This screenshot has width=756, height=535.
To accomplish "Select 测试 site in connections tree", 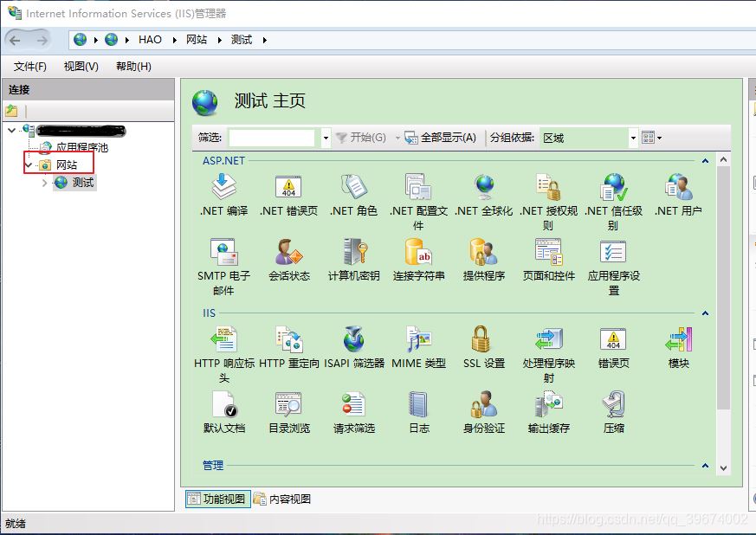I will pyautogui.click(x=83, y=183).
